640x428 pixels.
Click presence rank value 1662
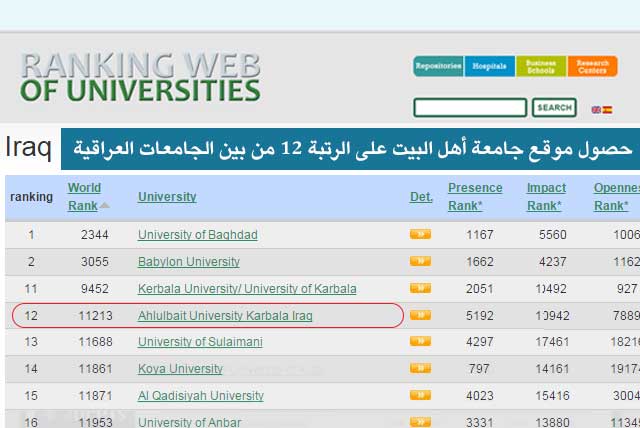pyautogui.click(x=480, y=262)
